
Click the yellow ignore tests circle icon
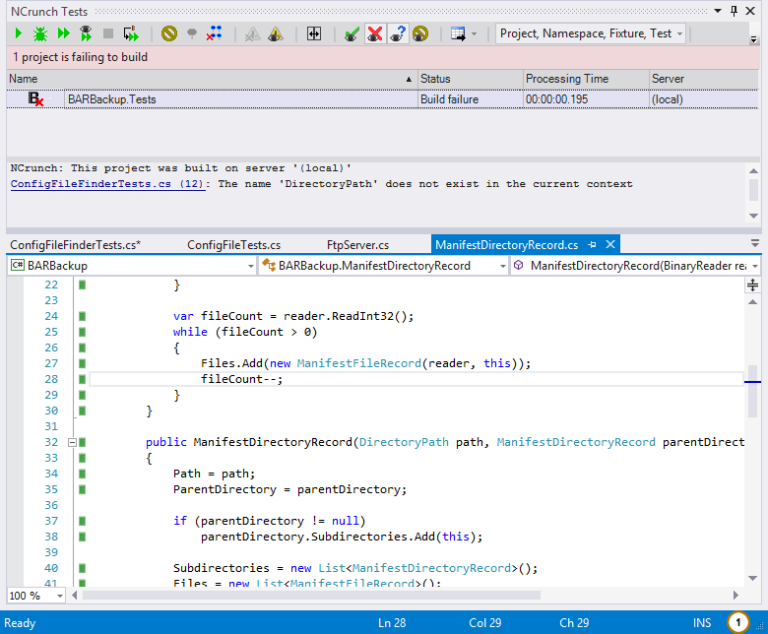[169, 34]
